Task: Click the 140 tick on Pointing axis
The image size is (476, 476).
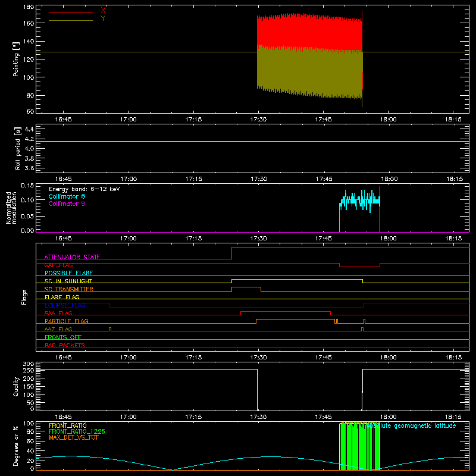Action: point(29,41)
